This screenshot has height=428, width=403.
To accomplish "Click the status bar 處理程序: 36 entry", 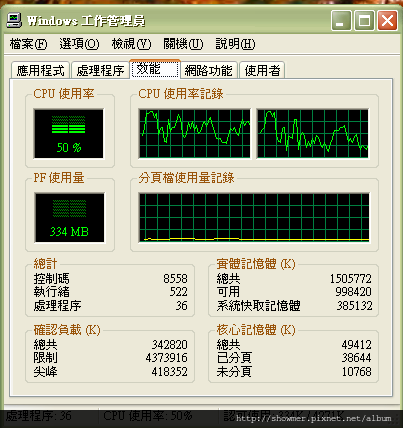I will tap(38, 415).
